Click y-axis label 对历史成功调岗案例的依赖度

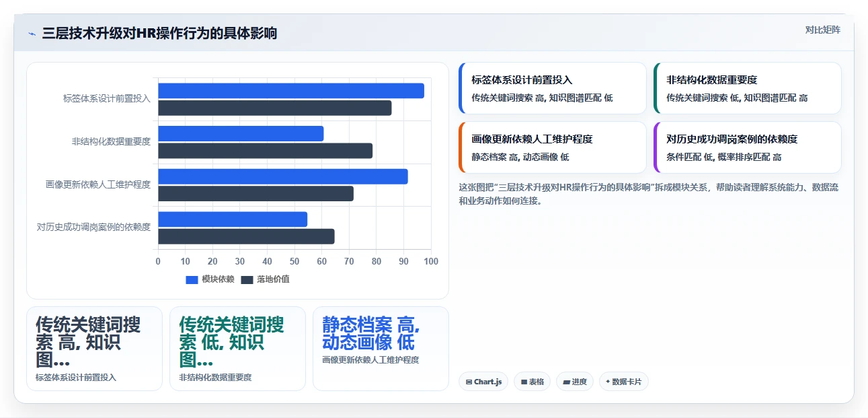click(93, 227)
